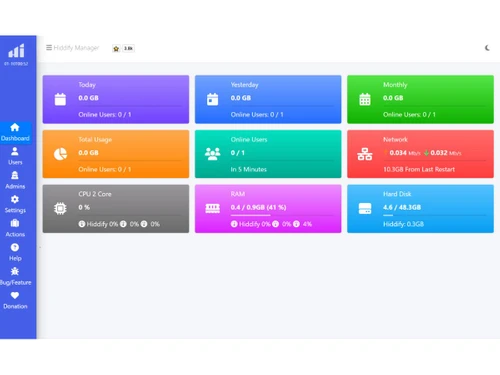Click the RAM usage progress bar
This screenshot has width=500, height=375.
pyautogui.click(x=282, y=215)
